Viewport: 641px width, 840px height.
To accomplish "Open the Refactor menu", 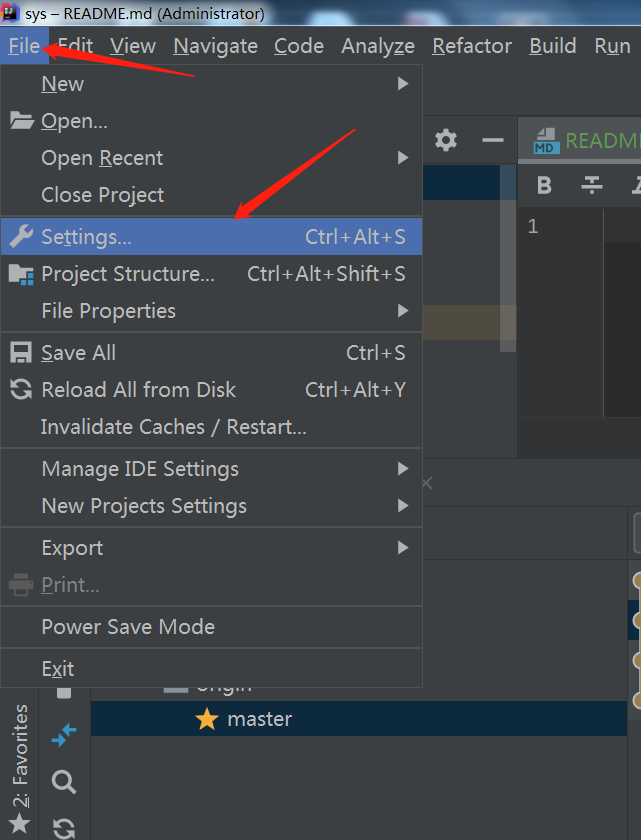I will pos(471,46).
